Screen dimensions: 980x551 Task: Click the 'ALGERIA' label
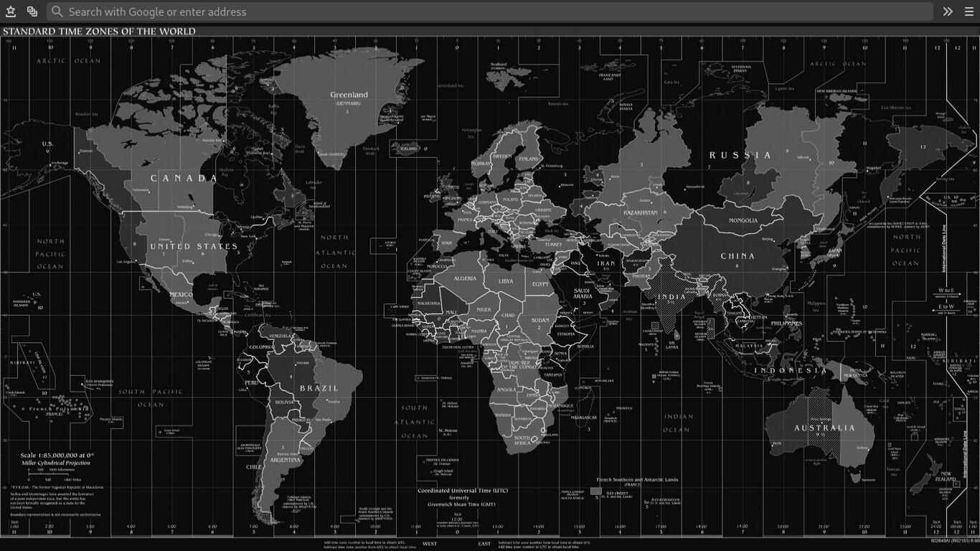click(465, 278)
